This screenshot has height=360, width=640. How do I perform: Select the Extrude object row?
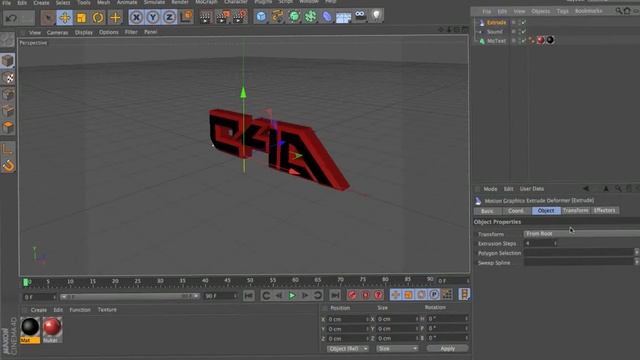[x=496, y=22]
